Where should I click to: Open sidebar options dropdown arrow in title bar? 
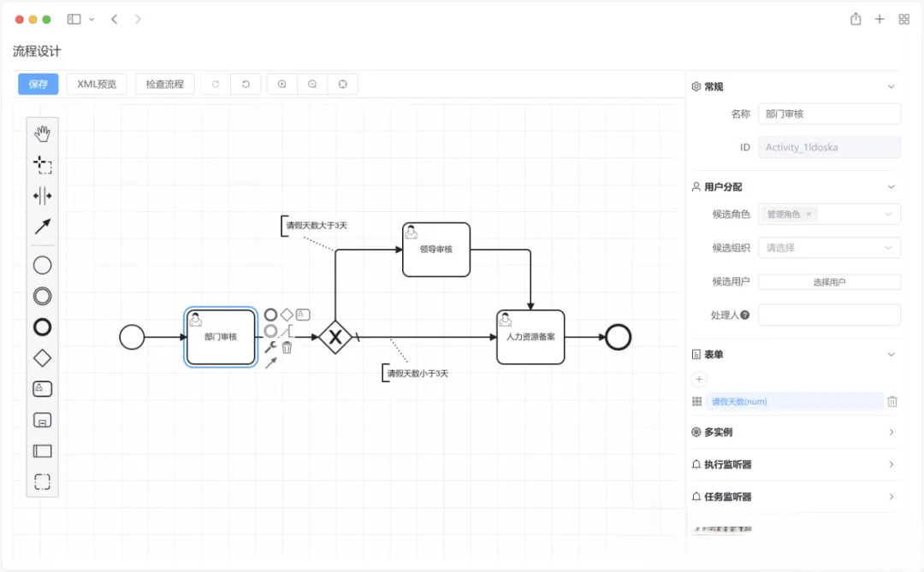92,20
